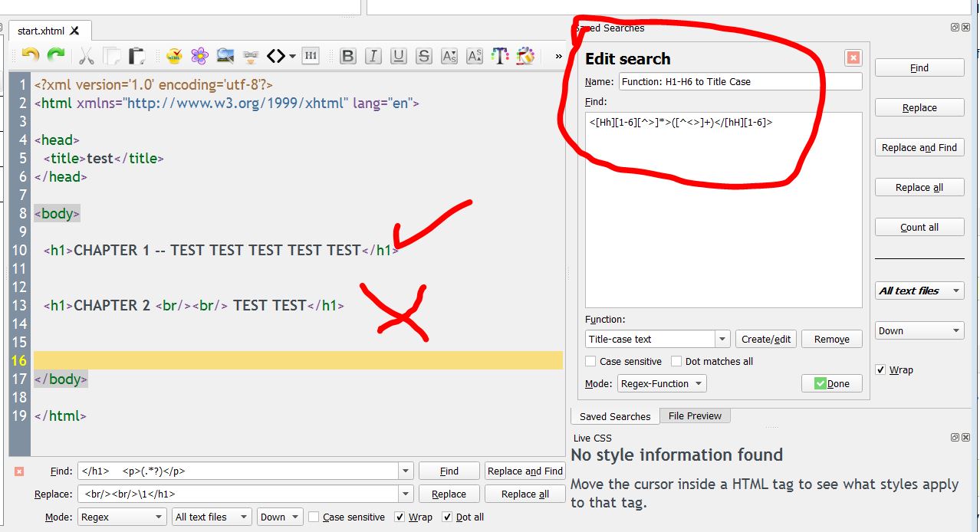Viewport: 980px width, 532px height.
Task: Close the Edit search dialog with red X
Action: coord(853,57)
